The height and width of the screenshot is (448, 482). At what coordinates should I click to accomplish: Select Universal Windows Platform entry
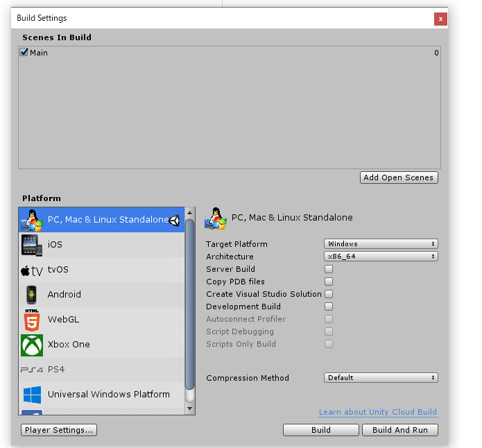pyautogui.click(x=101, y=395)
